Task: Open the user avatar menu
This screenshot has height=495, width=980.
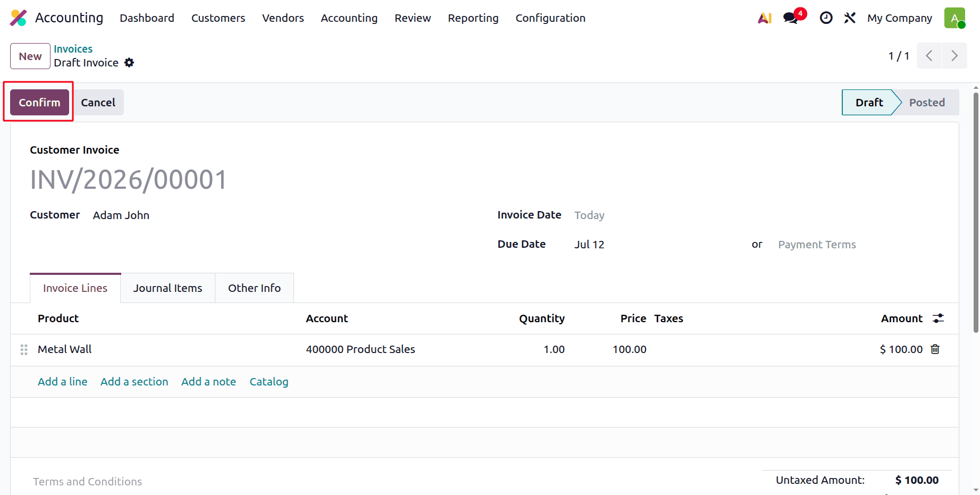Action: pyautogui.click(x=954, y=18)
